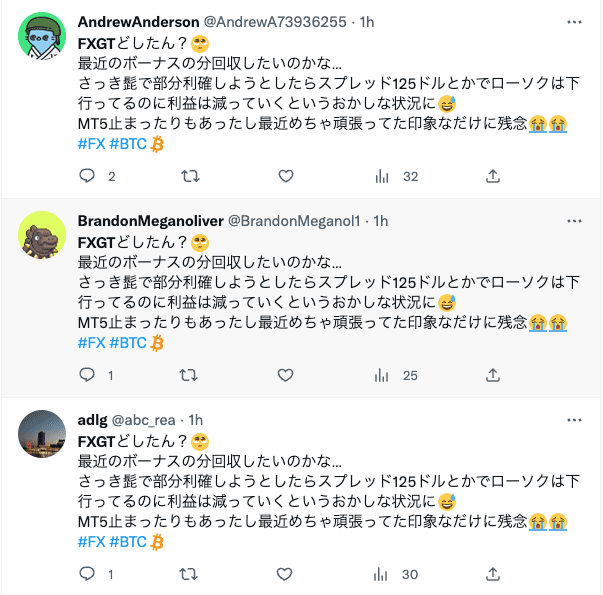
Task: View analytics on AndrewAnderson's tweet
Action: tap(381, 177)
